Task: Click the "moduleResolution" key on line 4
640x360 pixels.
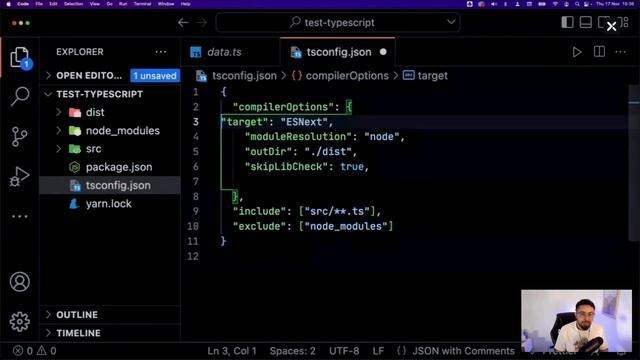Action: (x=298, y=137)
